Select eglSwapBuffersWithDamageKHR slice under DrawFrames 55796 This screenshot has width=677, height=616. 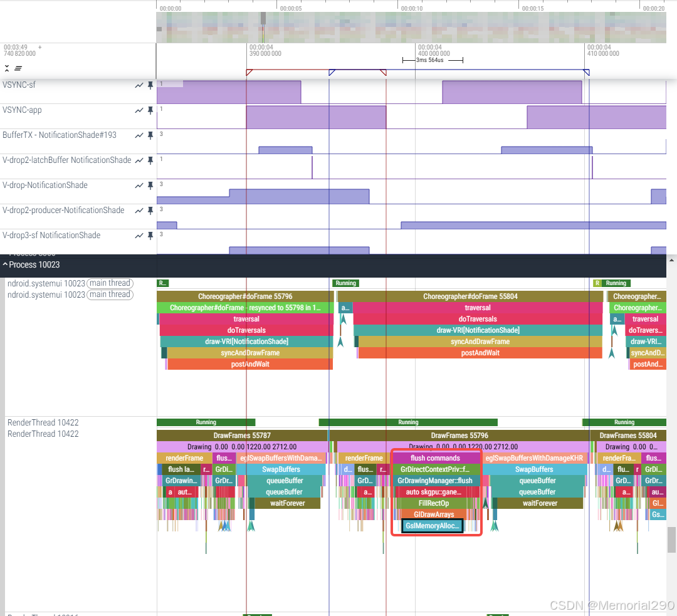click(534, 458)
